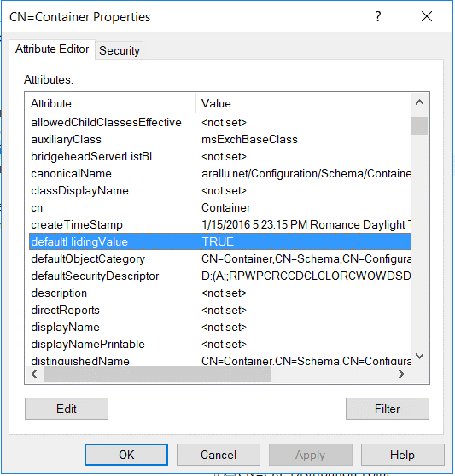The height and width of the screenshot is (476, 455).
Task: Switch to the Security tab
Action: coord(120,50)
